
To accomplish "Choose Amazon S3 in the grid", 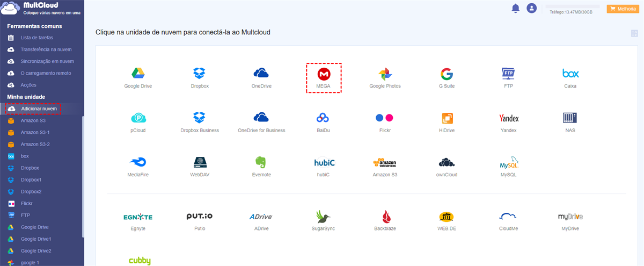I will (x=385, y=162).
